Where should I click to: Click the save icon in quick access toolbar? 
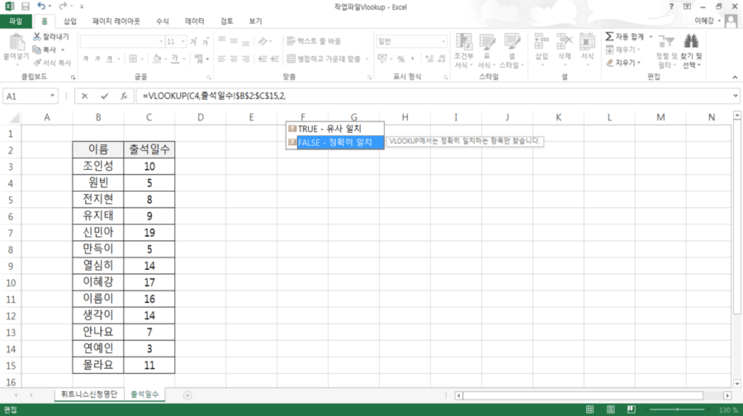click(x=25, y=6)
